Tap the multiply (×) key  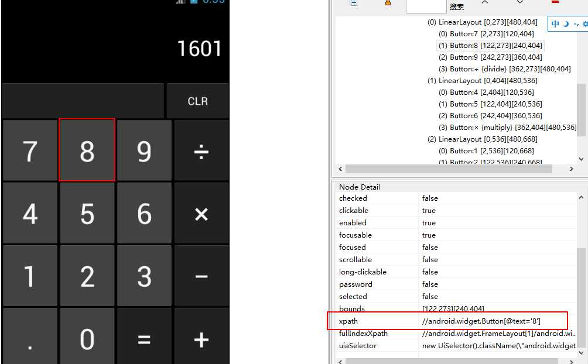[201, 213]
